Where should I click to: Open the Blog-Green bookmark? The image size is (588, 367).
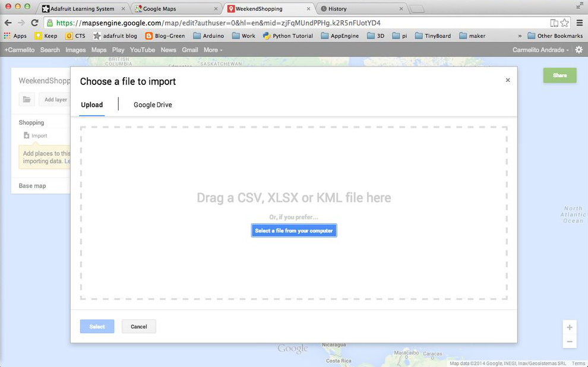click(x=165, y=36)
